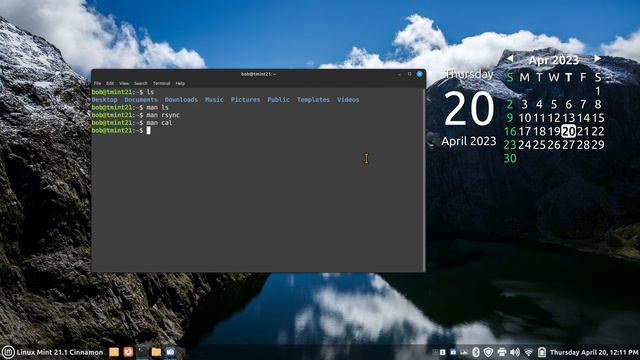Screen dimensions: 640x360
Task: Click the Thursday label on the desklet
Action: point(469,74)
